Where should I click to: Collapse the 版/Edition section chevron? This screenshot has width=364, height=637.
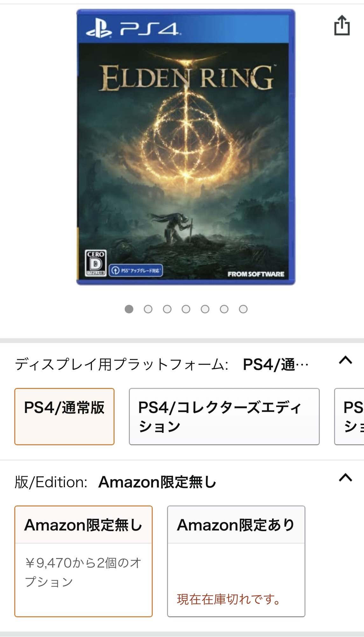346,477
